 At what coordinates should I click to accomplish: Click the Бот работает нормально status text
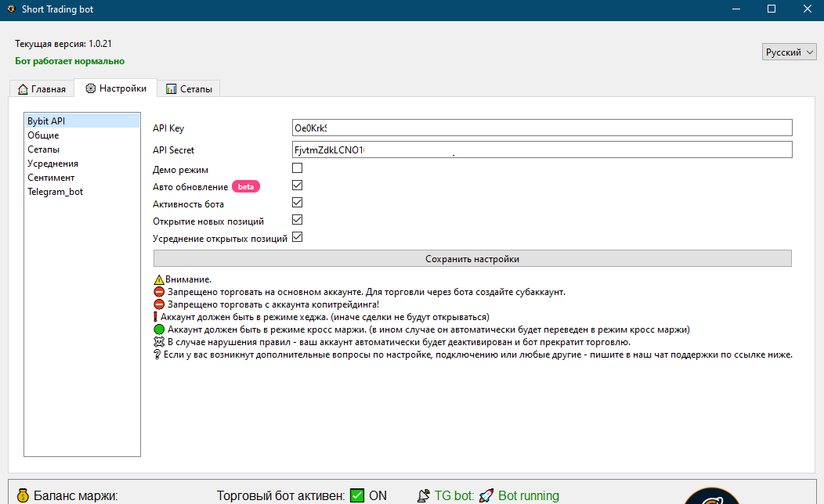click(70, 61)
